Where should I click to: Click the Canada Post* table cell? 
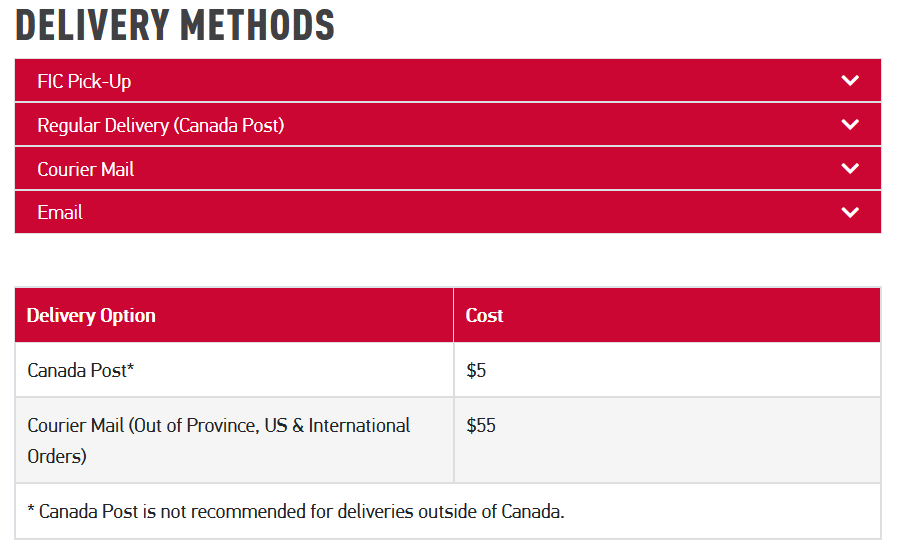pos(81,370)
